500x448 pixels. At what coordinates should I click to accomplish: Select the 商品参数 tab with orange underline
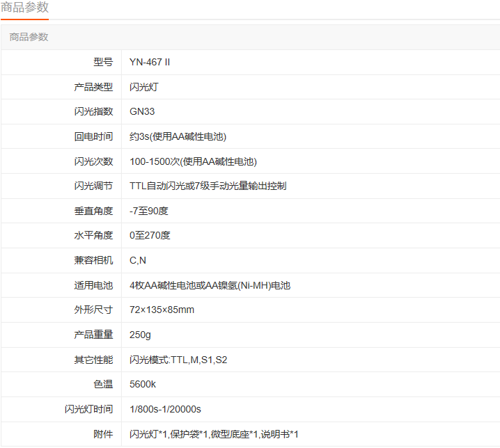pyautogui.click(x=24, y=8)
